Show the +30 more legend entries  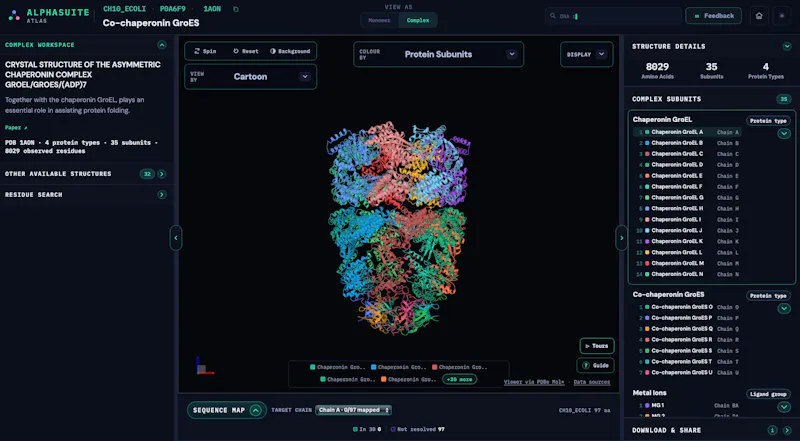pos(460,379)
